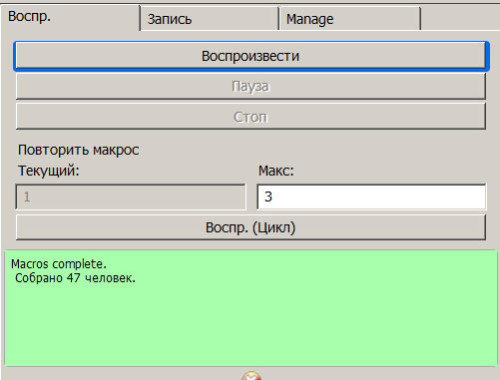Run looped playback with Воспр. (Цикл)
The width and height of the screenshot is (500, 380).
pyautogui.click(x=251, y=227)
